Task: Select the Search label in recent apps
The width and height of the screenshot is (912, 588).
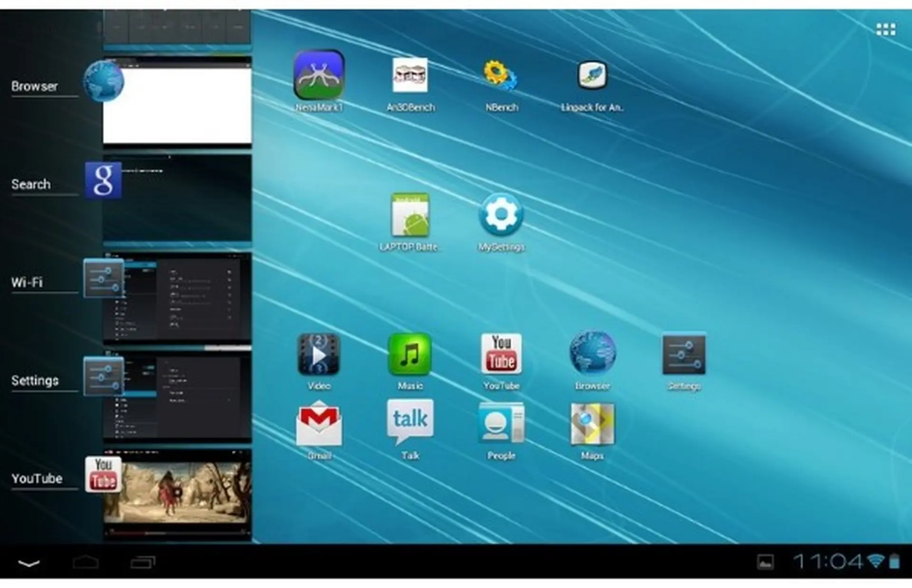Action: tap(31, 184)
